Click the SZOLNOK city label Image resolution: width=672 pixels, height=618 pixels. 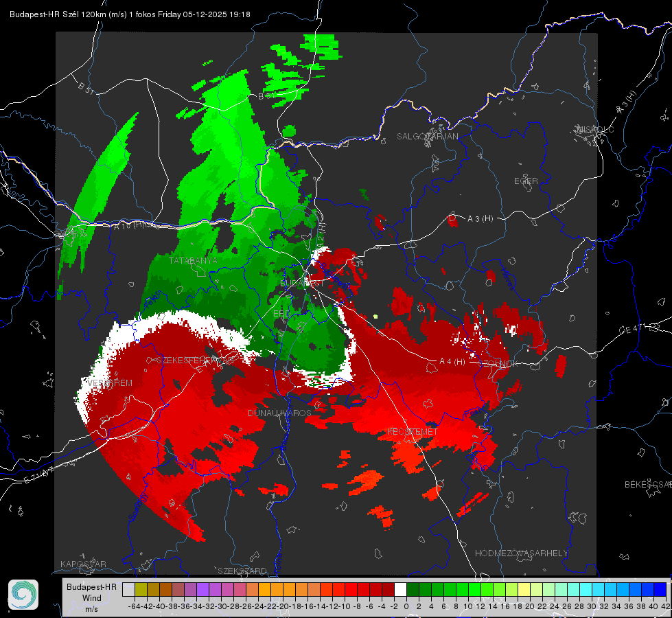(x=498, y=364)
